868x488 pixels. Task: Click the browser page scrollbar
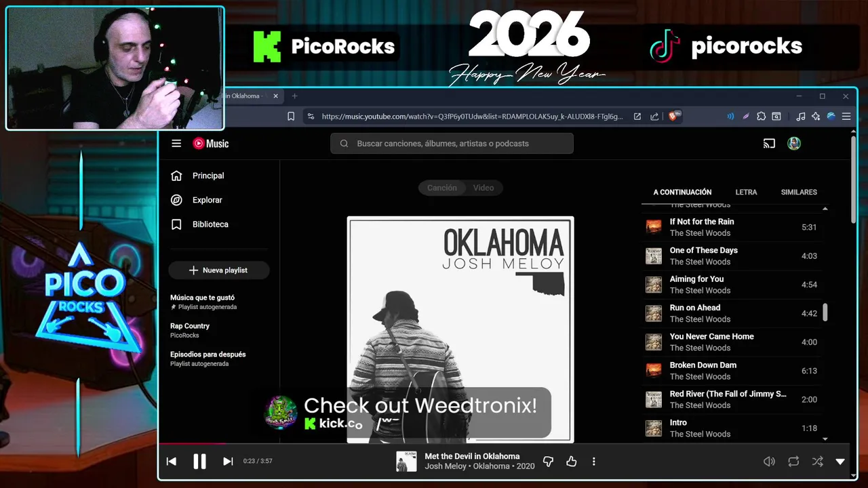(x=854, y=180)
